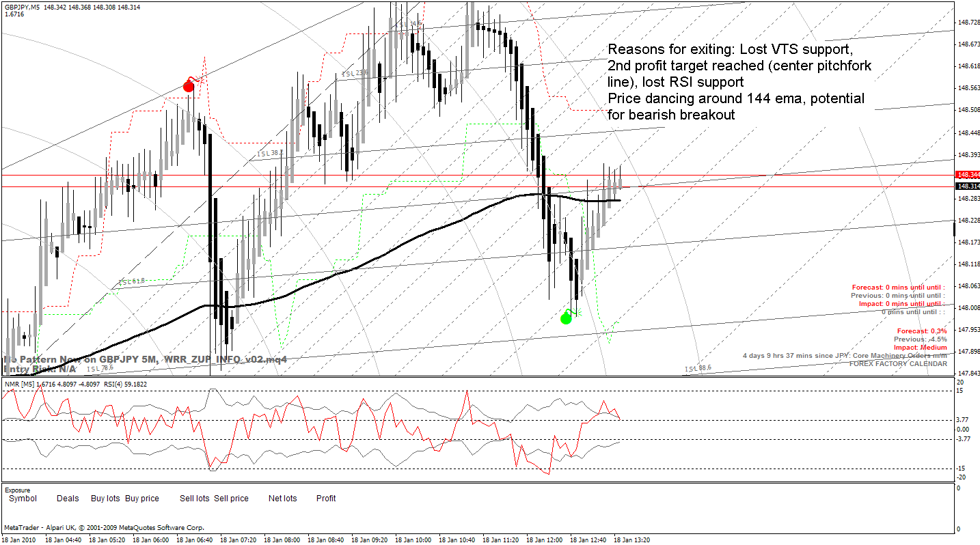Click the 148.728 price on the axis
980x545 pixels.
tap(969, 22)
